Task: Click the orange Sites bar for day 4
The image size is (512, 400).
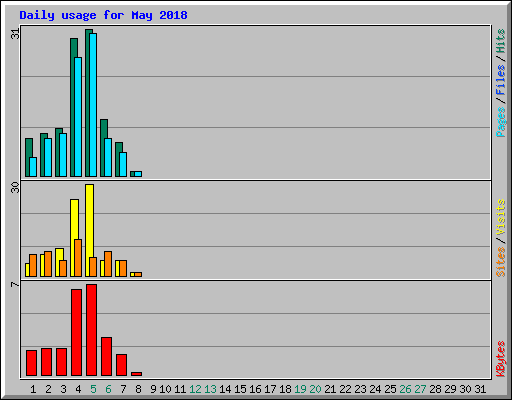Action: click(78, 258)
